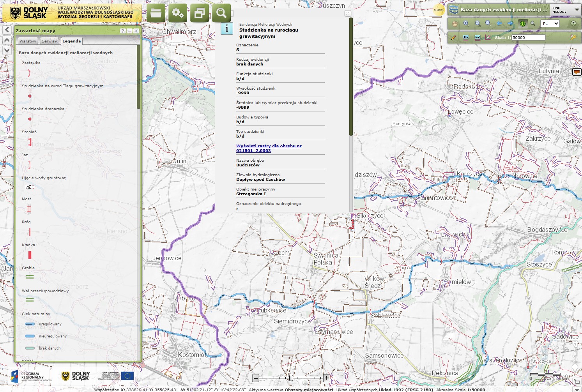Select the hand pan tool
The height and width of the screenshot is (392, 582).
point(455,23)
